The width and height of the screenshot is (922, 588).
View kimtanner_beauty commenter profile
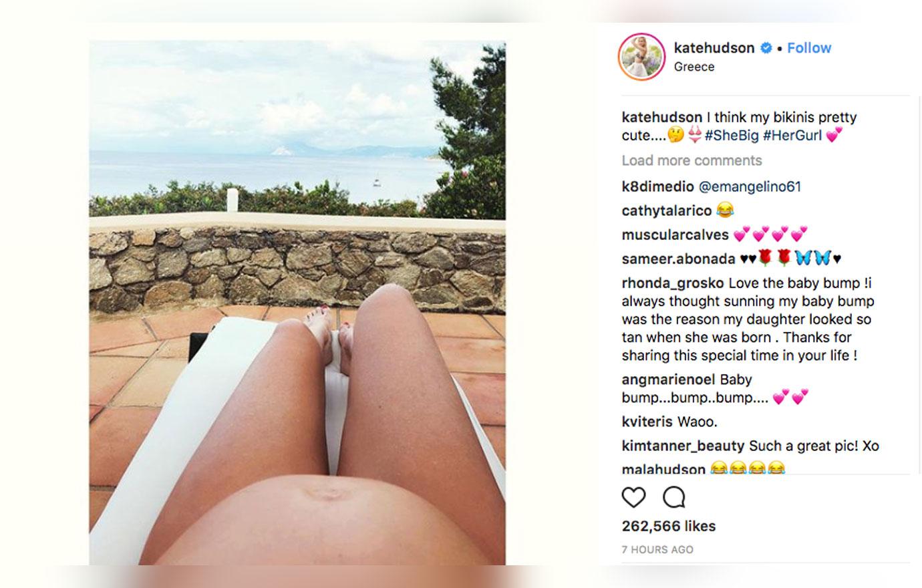tap(683, 446)
